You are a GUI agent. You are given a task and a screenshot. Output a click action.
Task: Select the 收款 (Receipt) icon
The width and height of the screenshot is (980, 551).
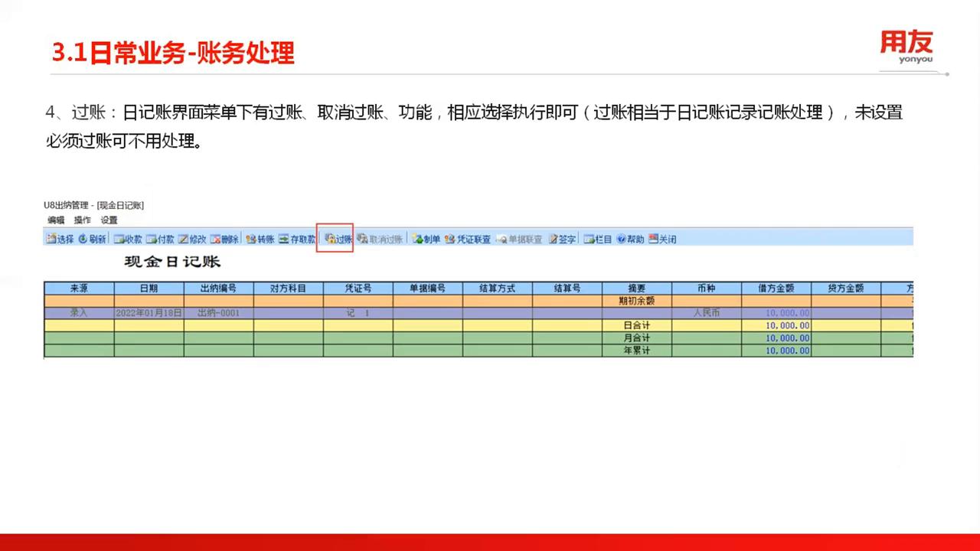[x=127, y=239]
